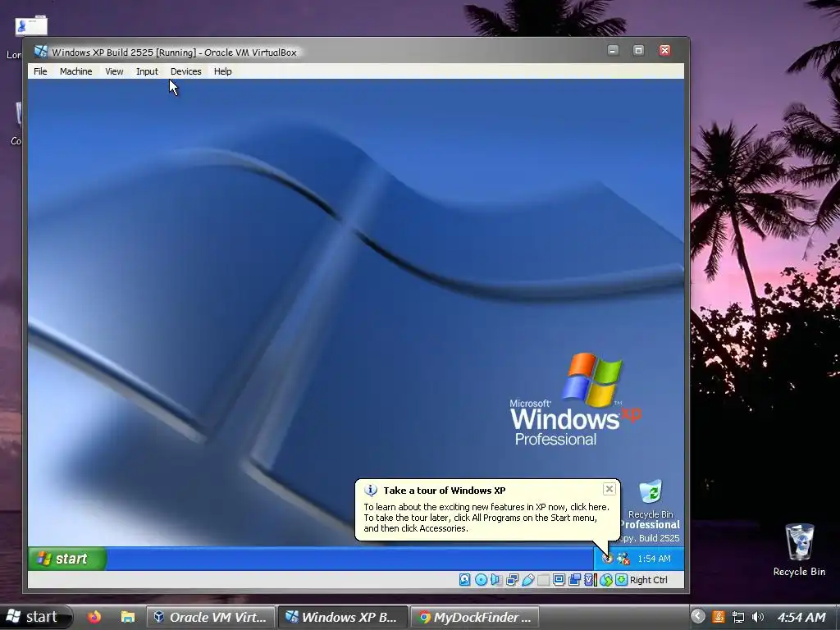Expand hidden host tray icons arrow
This screenshot has height=630, width=840.
click(697, 617)
